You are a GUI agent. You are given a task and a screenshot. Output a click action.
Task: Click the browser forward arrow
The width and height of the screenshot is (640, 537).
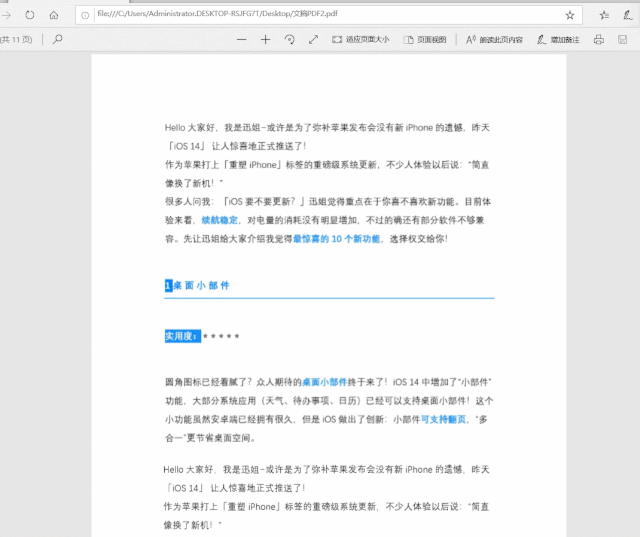[x=6, y=16]
